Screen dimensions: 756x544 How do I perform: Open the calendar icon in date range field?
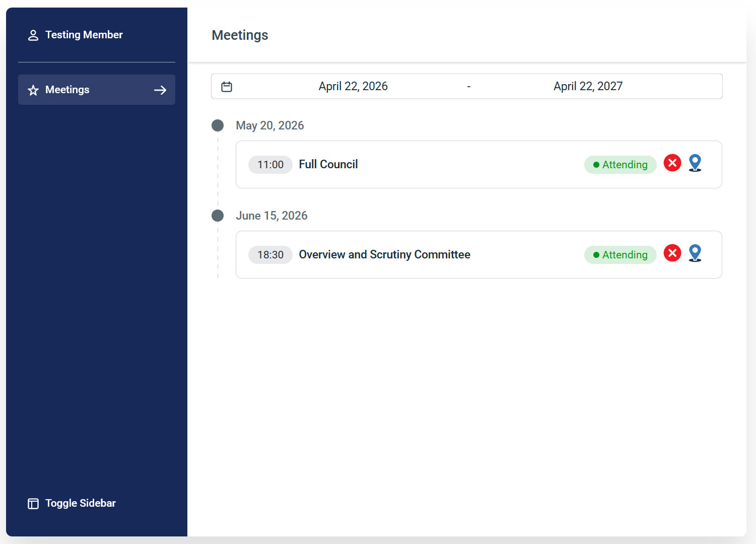pos(227,87)
